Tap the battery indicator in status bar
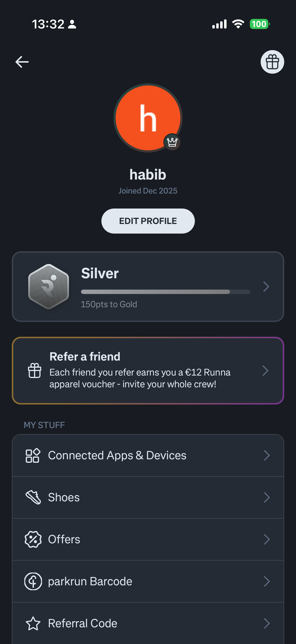Image resolution: width=296 pixels, height=644 pixels. pos(259,24)
